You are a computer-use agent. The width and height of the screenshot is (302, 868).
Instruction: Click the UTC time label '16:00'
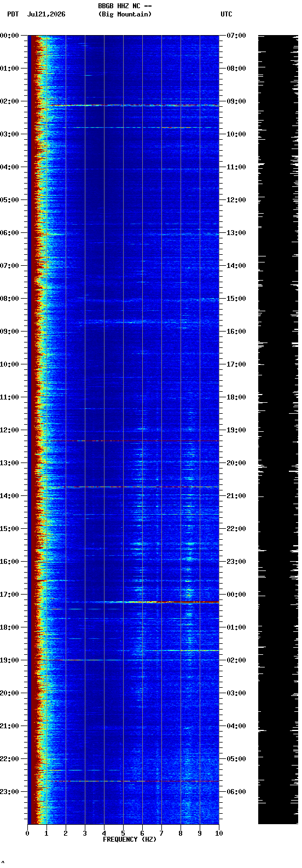click(x=236, y=332)
